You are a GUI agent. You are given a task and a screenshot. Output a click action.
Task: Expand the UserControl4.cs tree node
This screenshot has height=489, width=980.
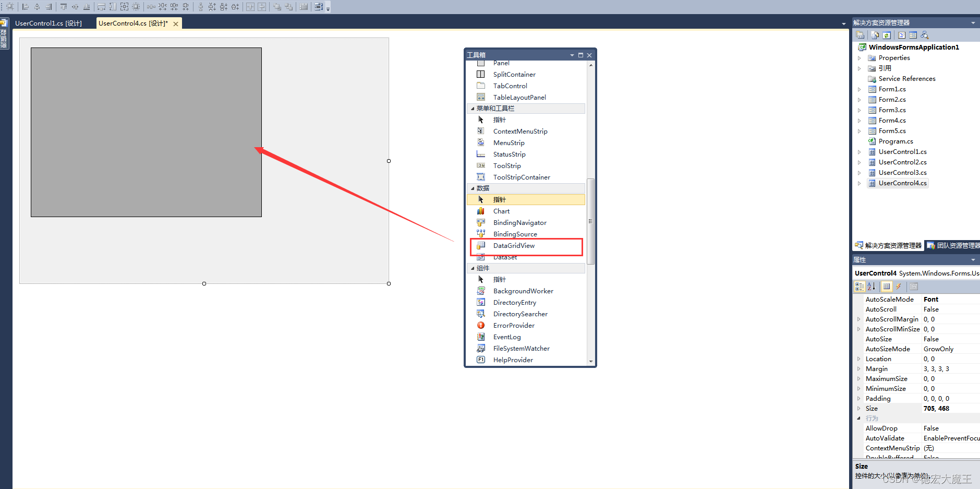pyautogui.click(x=860, y=183)
